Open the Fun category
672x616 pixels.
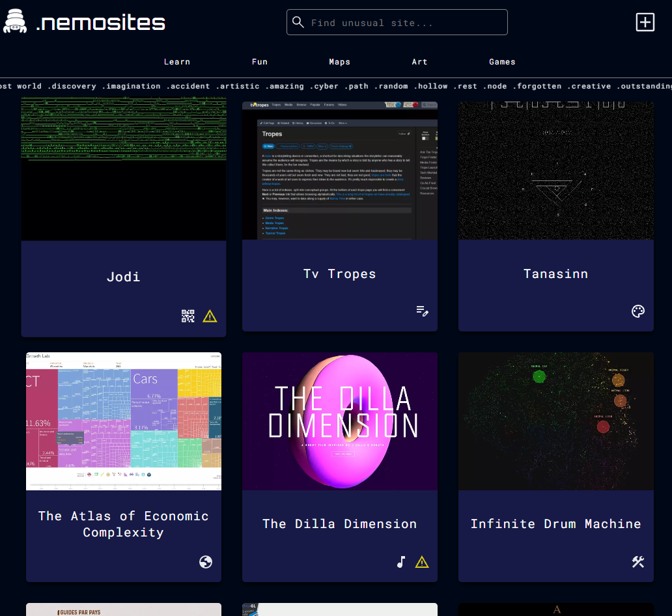pos(260,62)
